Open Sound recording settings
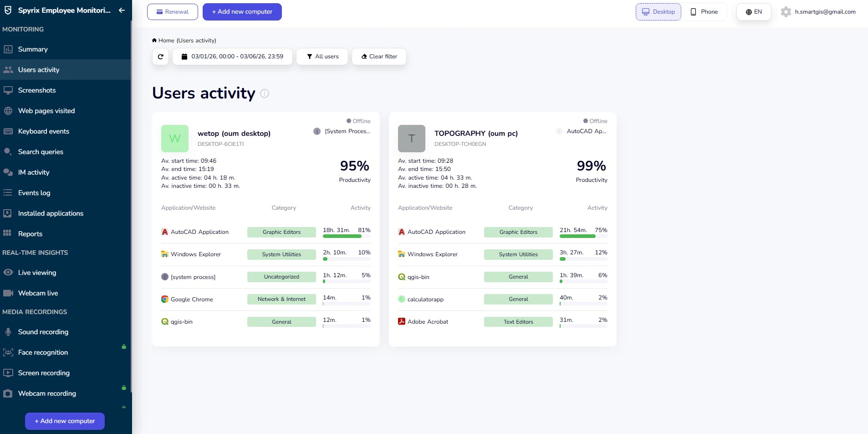Screen dimensions: 868x434 pos(43,331)
